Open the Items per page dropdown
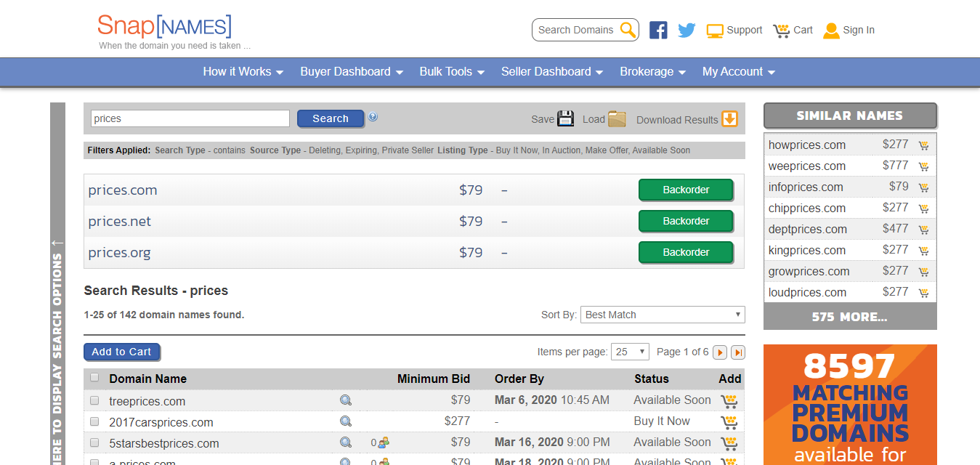The image size is (980, 465). [630, 352]
